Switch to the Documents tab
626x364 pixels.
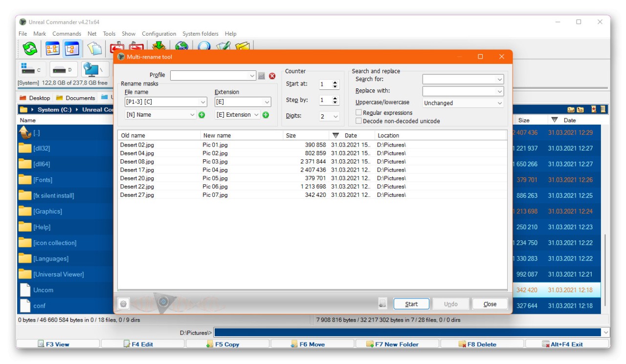click(x=76, y=98)
